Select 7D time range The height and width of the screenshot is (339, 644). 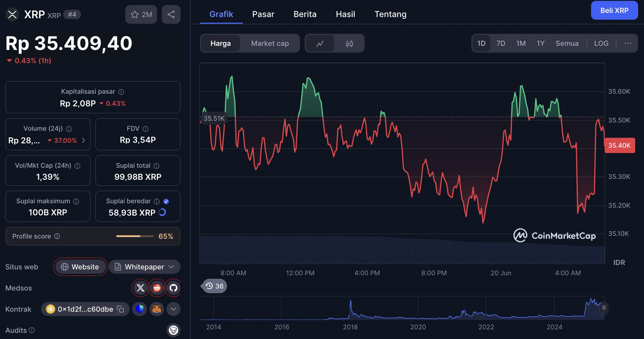click(501, 43)
